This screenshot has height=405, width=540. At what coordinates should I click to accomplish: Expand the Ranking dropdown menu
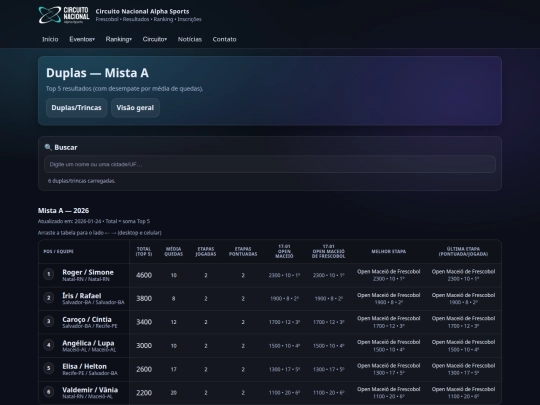tap(118, 39)
